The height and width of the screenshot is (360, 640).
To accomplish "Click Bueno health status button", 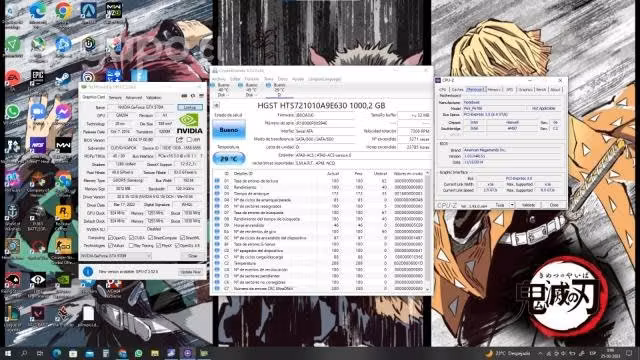I will coord(229,130).
